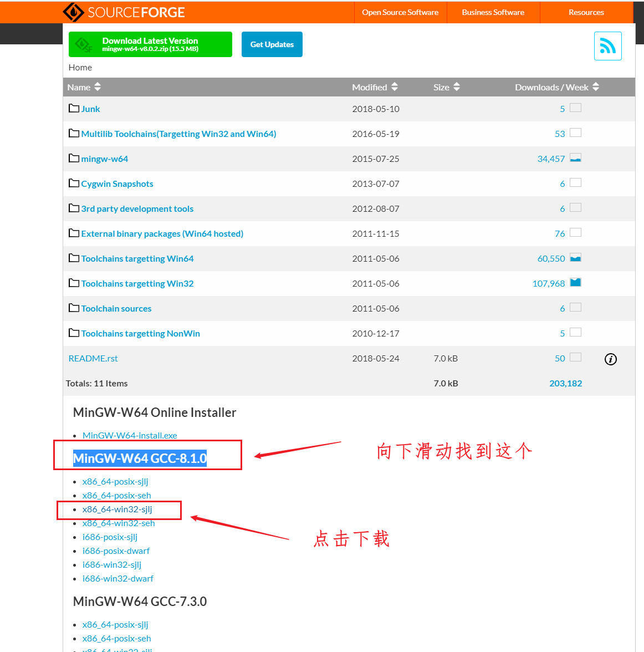The width and height of the screenshot is (644, 652).
Task: Open the Business Software menu
Action: click(493, 12)
